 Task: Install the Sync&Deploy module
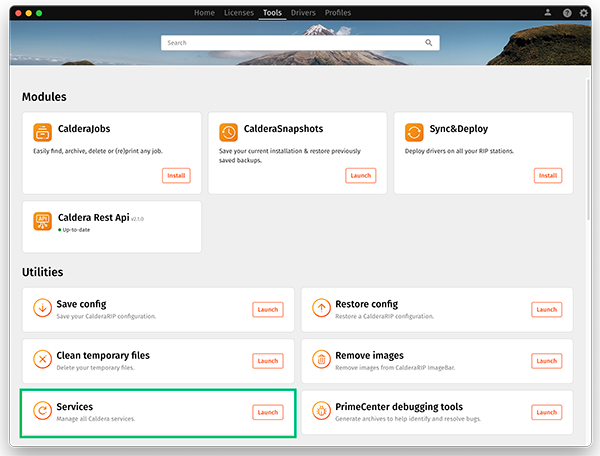tap(548, 176)
